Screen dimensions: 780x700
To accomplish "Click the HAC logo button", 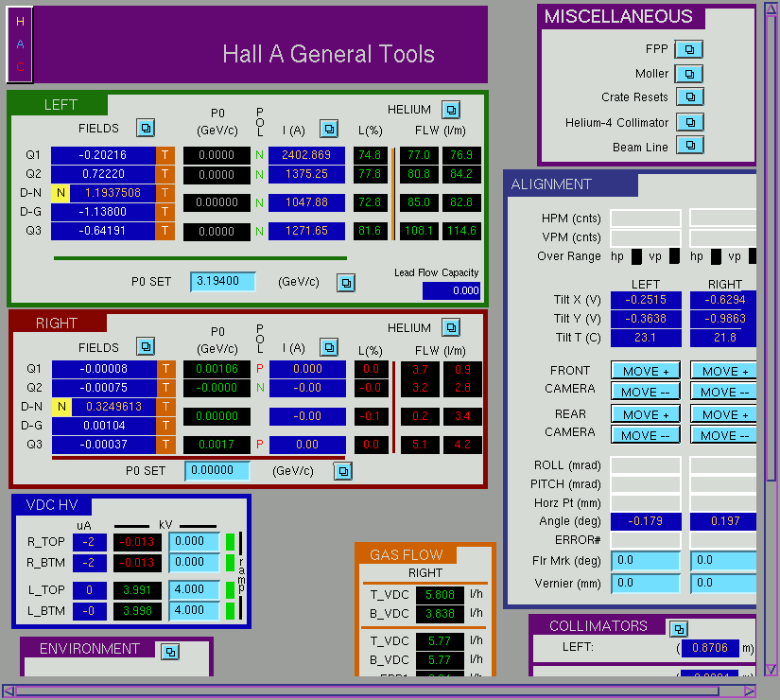I will pos(20,44).
